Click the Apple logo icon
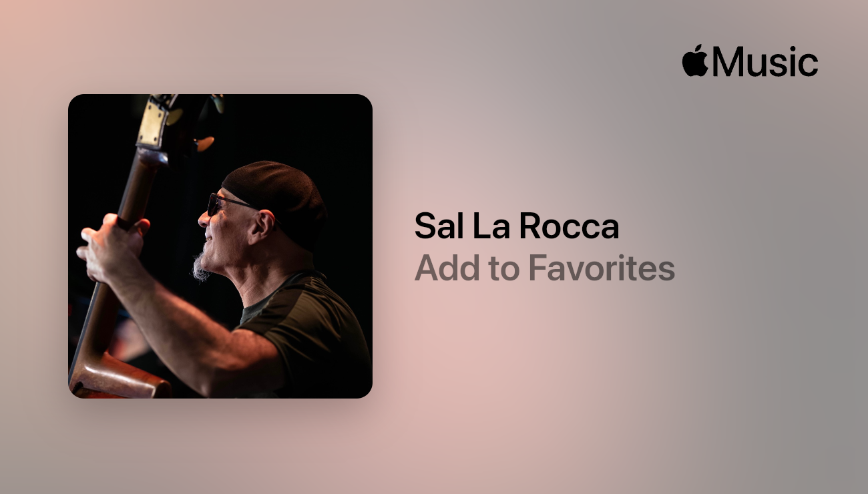Viewport: 868px width, 494px height. click(694, 60)
